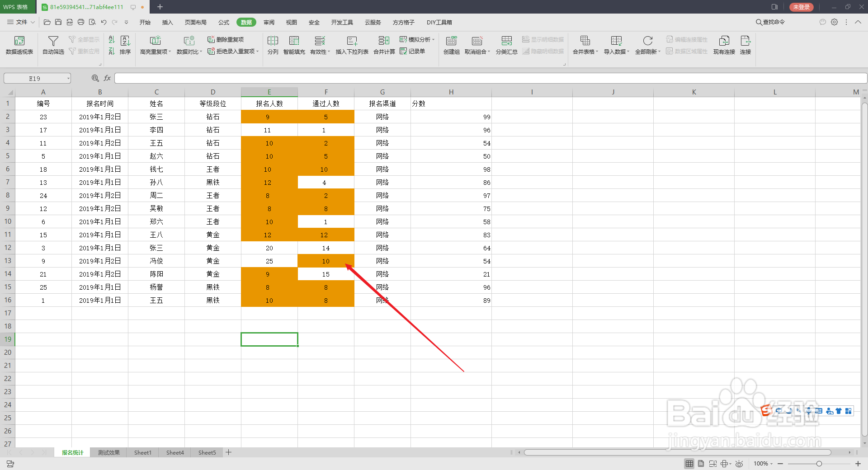Switch to the 开始 ribbon tab
This screenshot has height=470, width=868.
pos(145,22)
